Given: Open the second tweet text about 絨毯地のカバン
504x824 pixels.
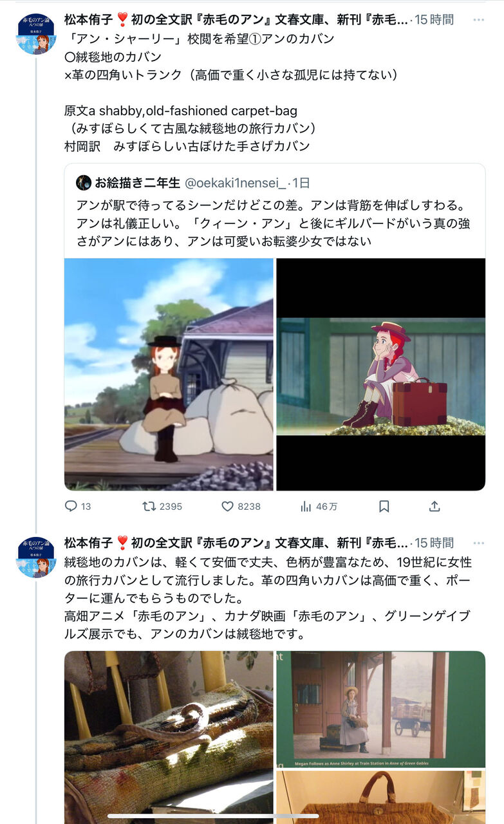Looking at the screenshot, I should coord(274,599).
